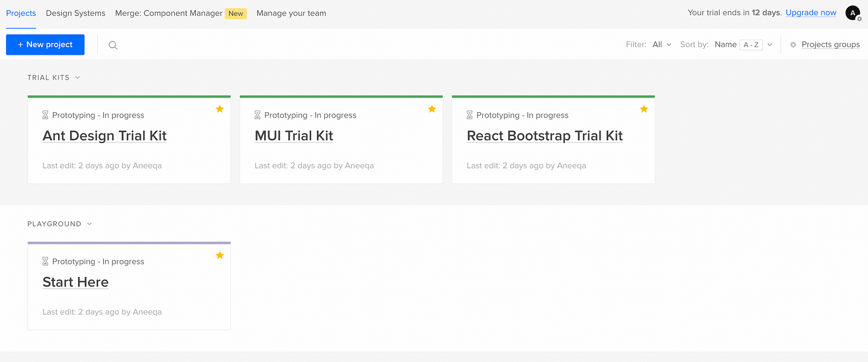Open the Ant Design Trial Kit project
The height and width of the screenshot is (362, 868).
click(105, 135)
